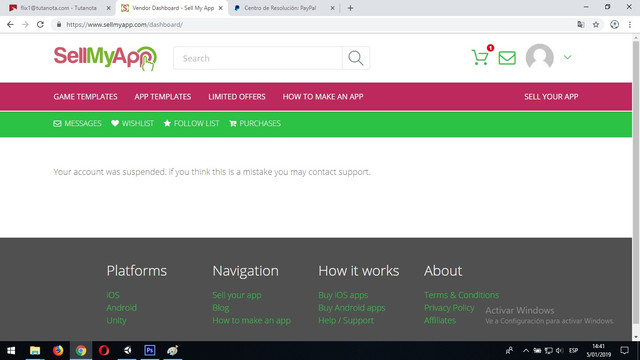The height and width of the screenshot is (360, 640).
Task: Open the Windows notification center
Action: [624, 350]
